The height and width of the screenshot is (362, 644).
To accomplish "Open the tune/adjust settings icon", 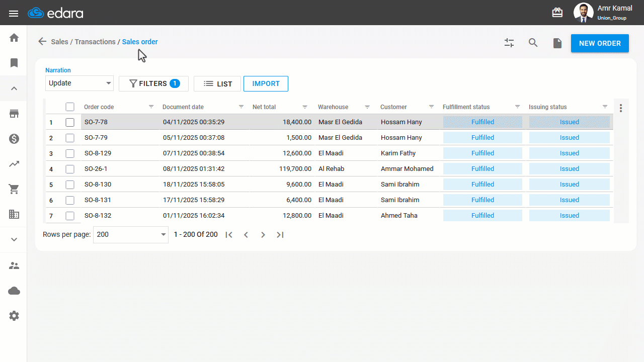I will [x=509, y=43].
